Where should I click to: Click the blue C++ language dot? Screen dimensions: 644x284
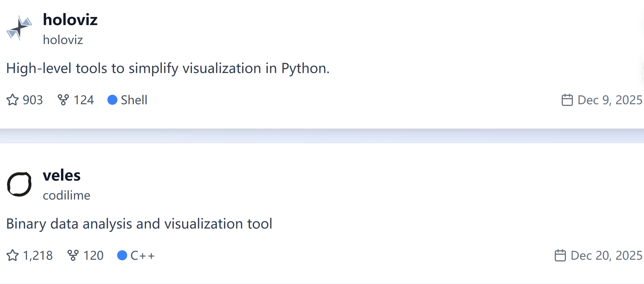(x=122, y=255)
